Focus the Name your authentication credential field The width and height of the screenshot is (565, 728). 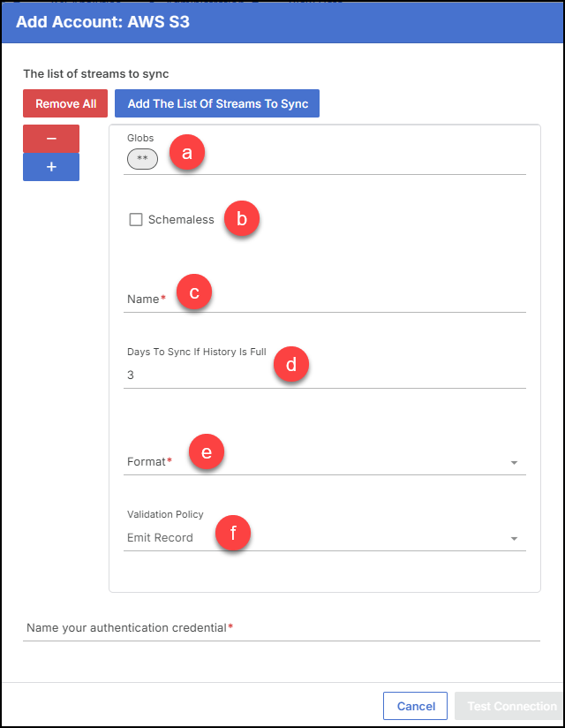282,628
